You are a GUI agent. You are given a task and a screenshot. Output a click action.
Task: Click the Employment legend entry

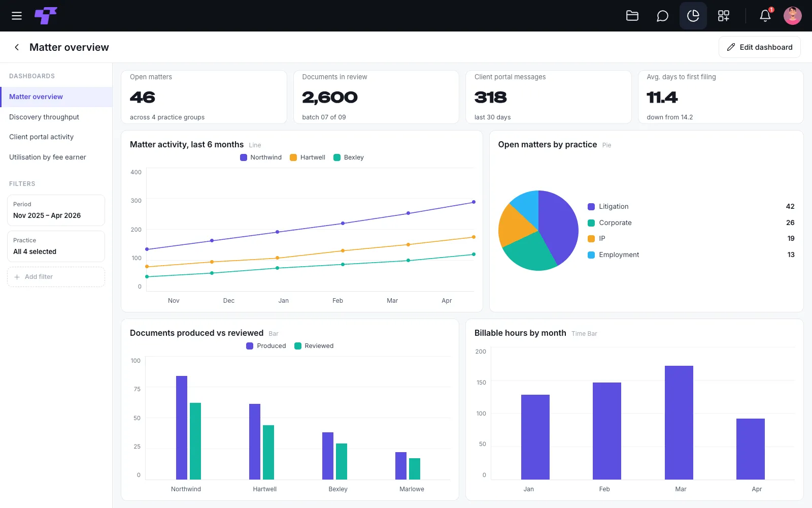(x=691, y=255)
